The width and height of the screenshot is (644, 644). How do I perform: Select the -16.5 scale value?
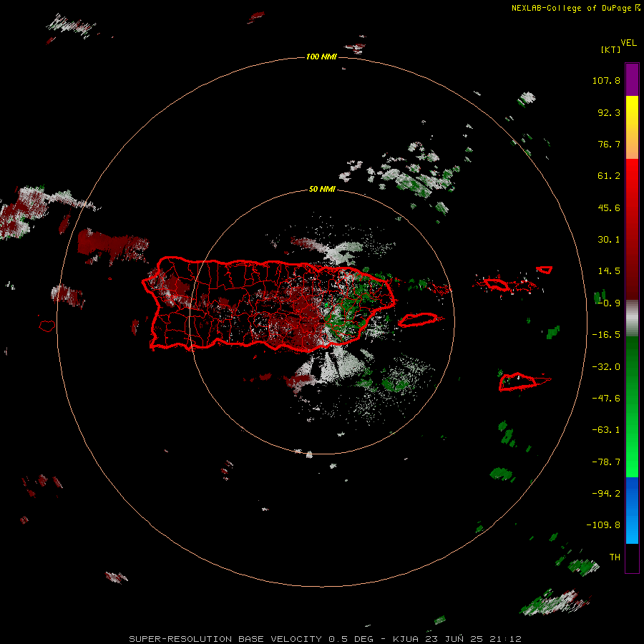coord(606,335)
